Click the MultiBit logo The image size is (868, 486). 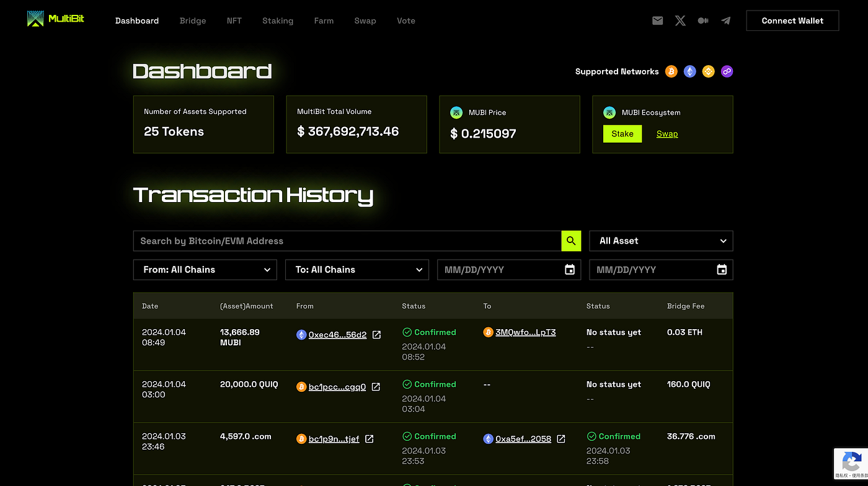(x=56, y=19)
